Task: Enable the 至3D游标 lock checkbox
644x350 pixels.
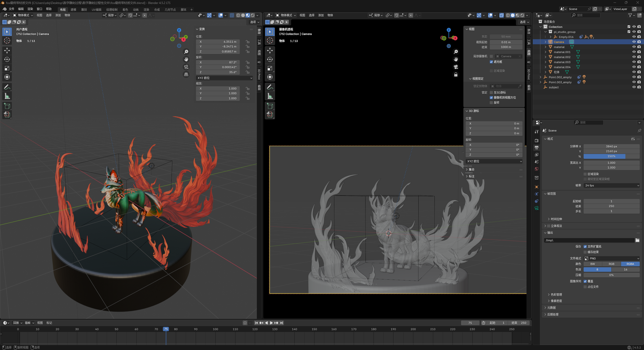Action: pyautogui.click(x=491, y=93)
